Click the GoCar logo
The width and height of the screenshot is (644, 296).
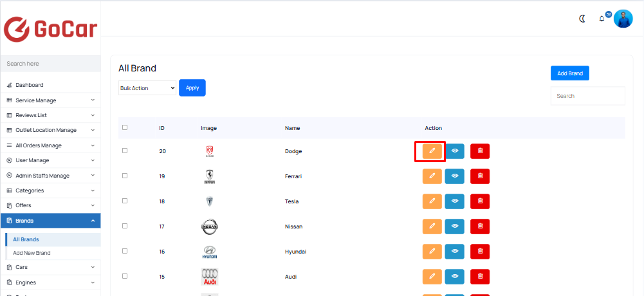[51, 29]
